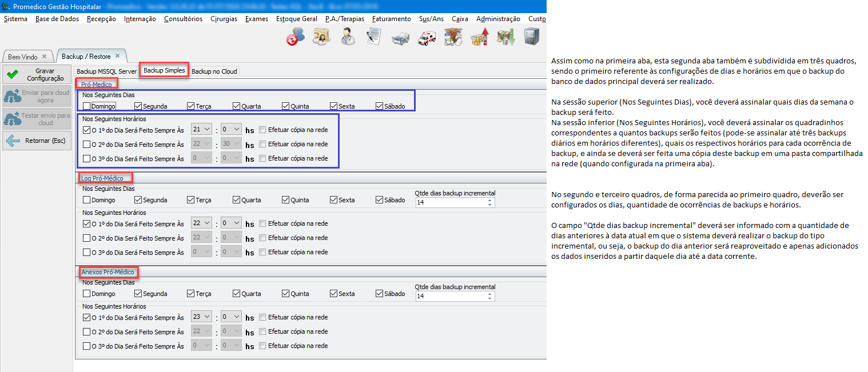Click the user refresh toolbar icon
The width and height of the screenshot is (868, 372).
(x=295, y=37)
